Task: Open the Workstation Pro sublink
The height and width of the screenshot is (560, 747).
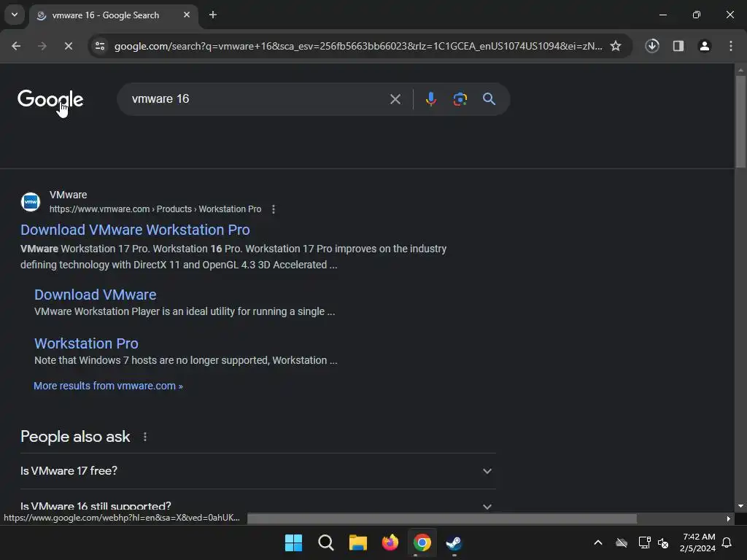Action: [x=86, y=343]
